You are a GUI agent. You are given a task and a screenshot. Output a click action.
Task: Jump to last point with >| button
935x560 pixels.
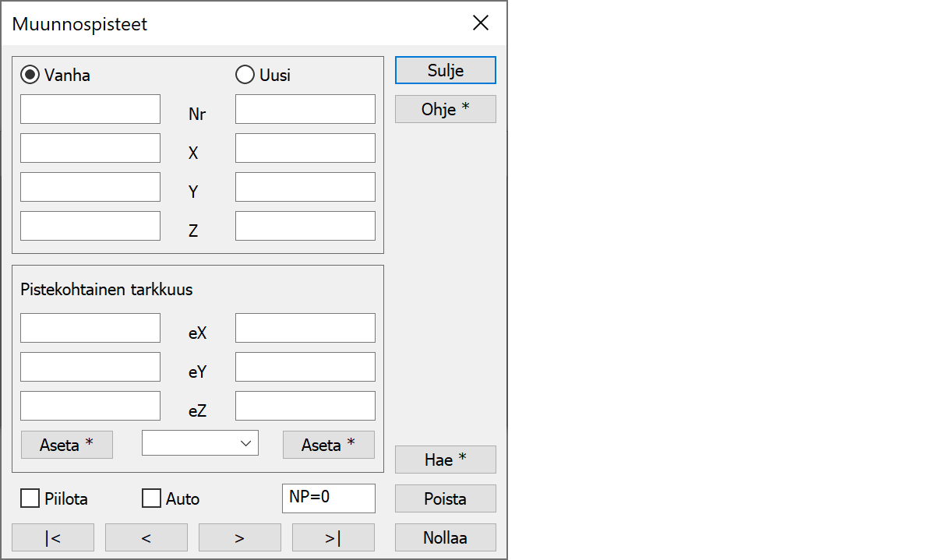click(x=333, y=537)
